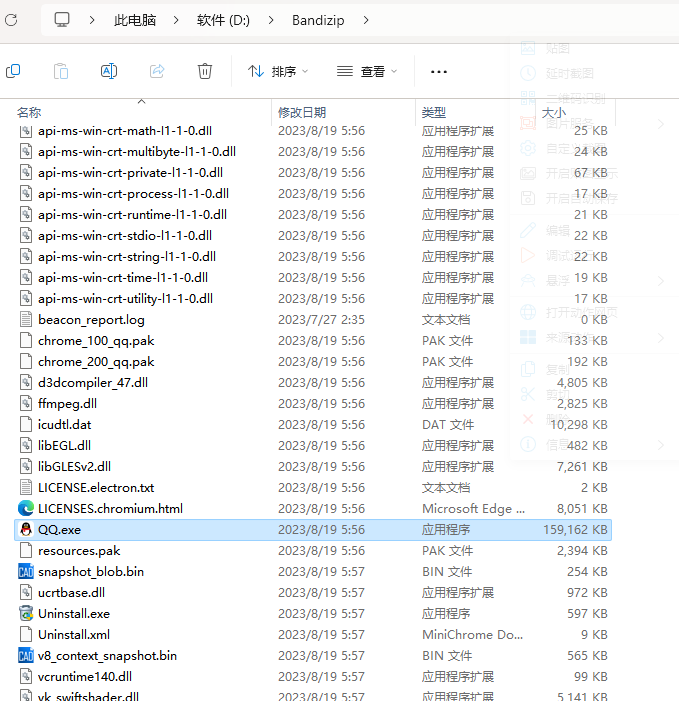This screenshot has width=679, height=701.
Task: Open the 查看 (View) dropdown
Action: [x=367, y=71]
